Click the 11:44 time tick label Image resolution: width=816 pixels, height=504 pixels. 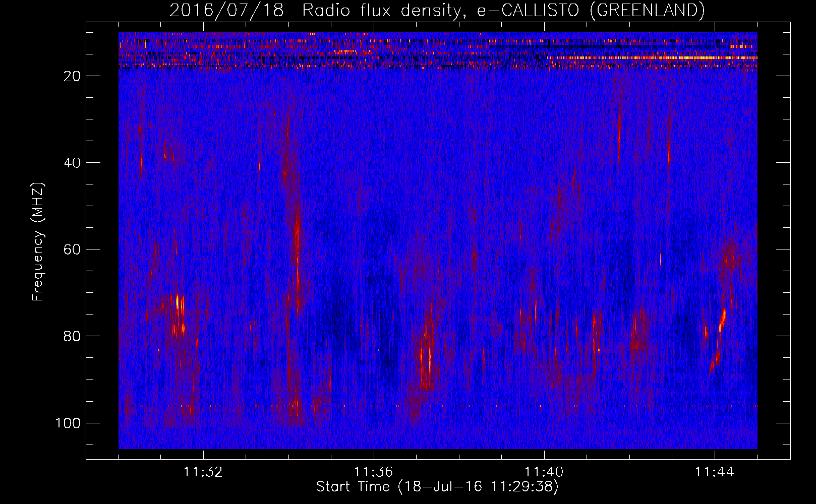(x=714, y=472)
